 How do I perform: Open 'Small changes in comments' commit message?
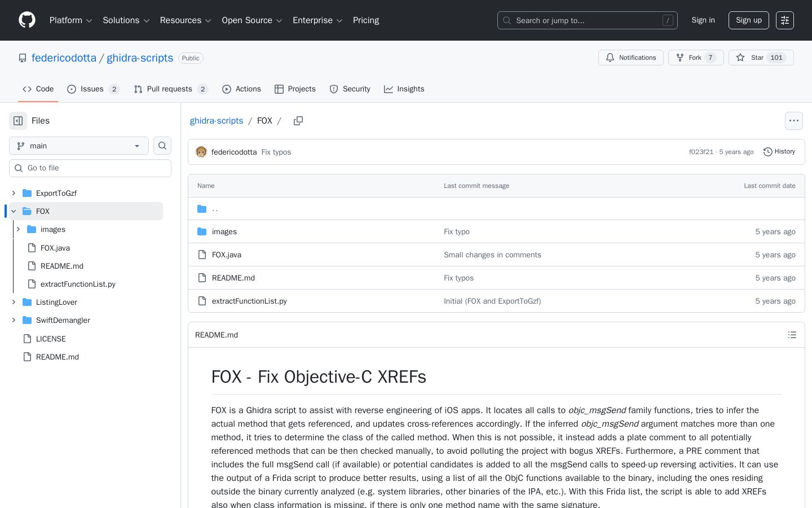point(492,255)
